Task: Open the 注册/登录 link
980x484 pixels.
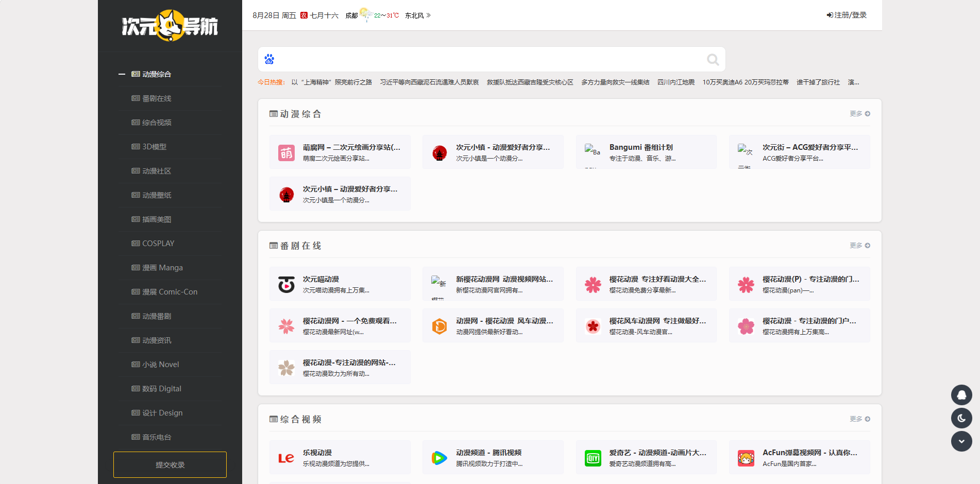Action: coord(847,15)
